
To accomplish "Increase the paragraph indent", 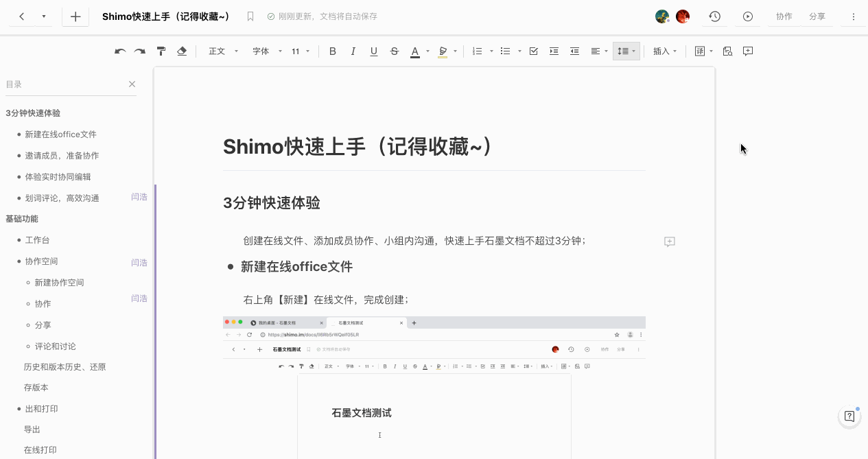I will click(554, 51).
